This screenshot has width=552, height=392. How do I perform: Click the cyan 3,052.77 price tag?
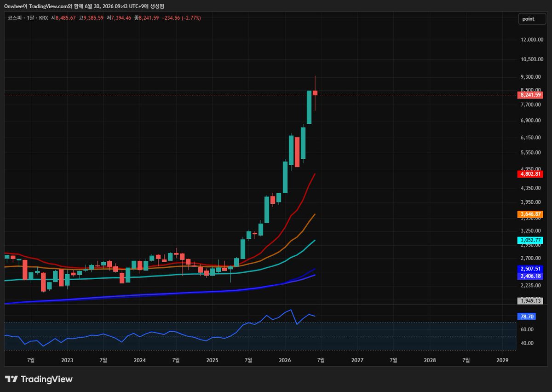(x=530, y=241)
